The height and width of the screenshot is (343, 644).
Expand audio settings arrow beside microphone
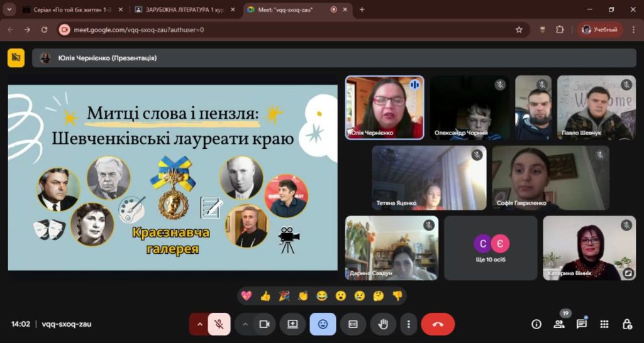[200, 324]
